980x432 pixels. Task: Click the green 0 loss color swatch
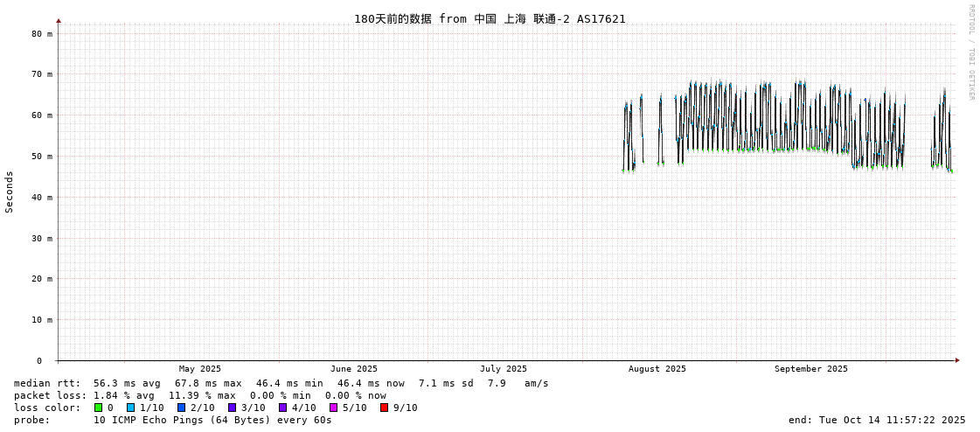tap(99, 408)
